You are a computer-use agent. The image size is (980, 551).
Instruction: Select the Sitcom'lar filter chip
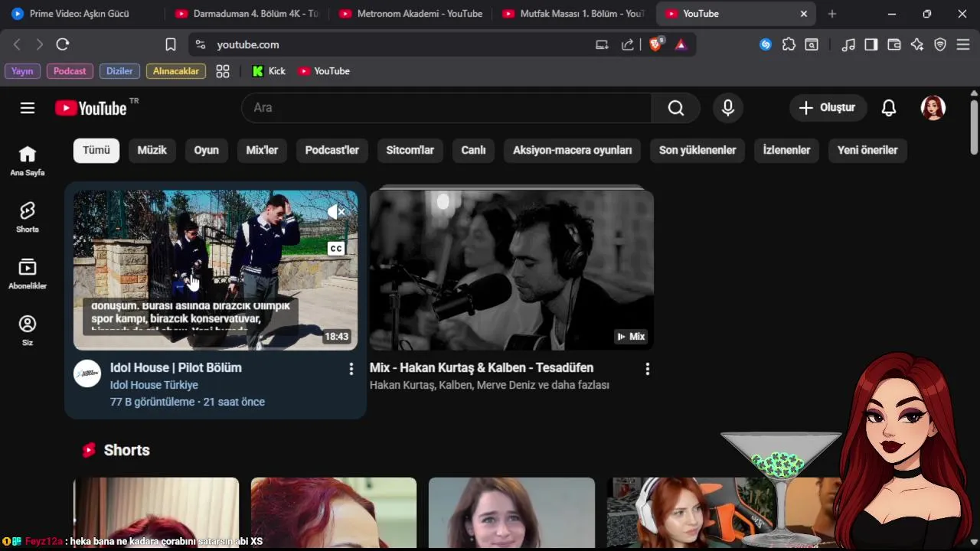tap(410, 150)
